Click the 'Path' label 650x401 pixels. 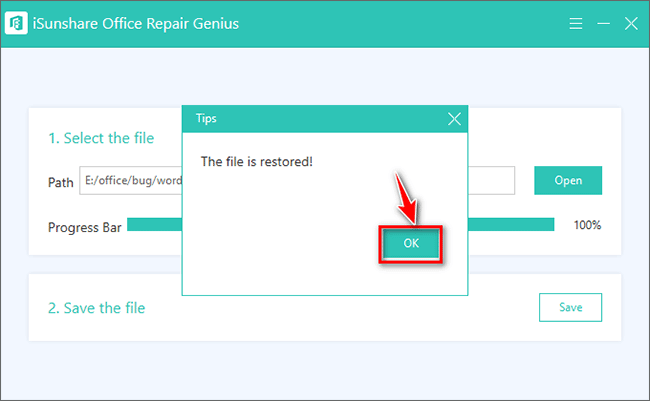[61, 182]
